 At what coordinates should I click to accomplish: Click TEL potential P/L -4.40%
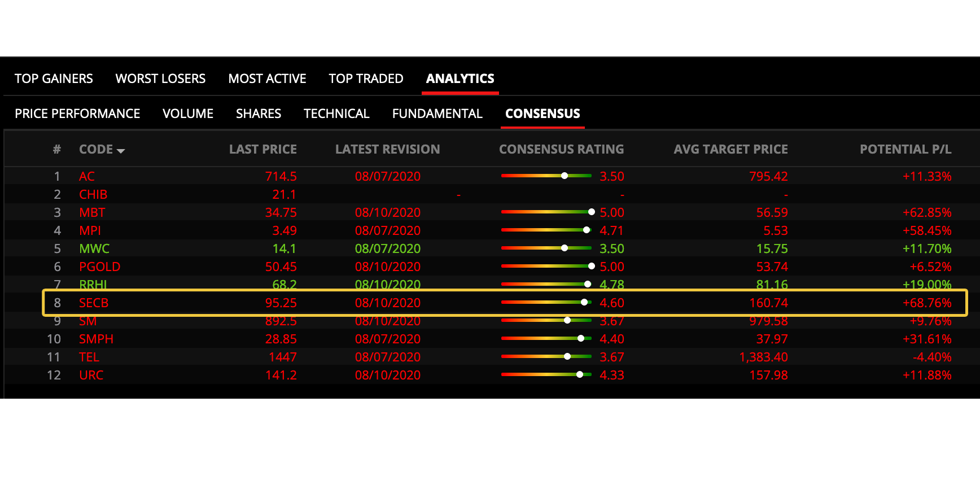click(x=932, y=357)
